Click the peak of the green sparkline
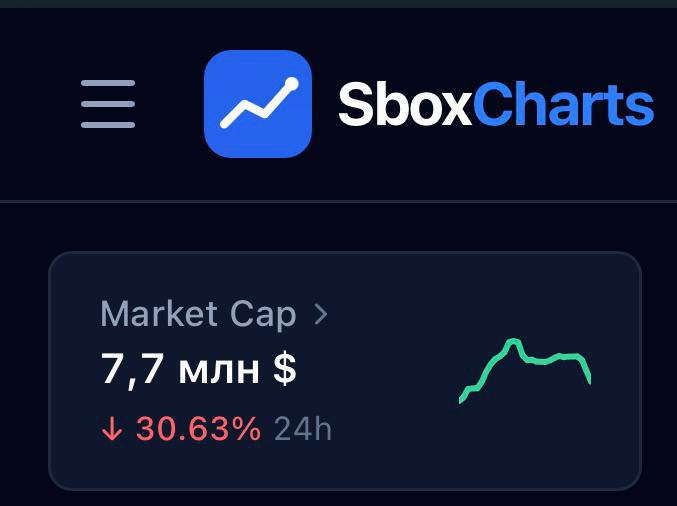This screenshot has height=506, width=677. click(512, 342)
